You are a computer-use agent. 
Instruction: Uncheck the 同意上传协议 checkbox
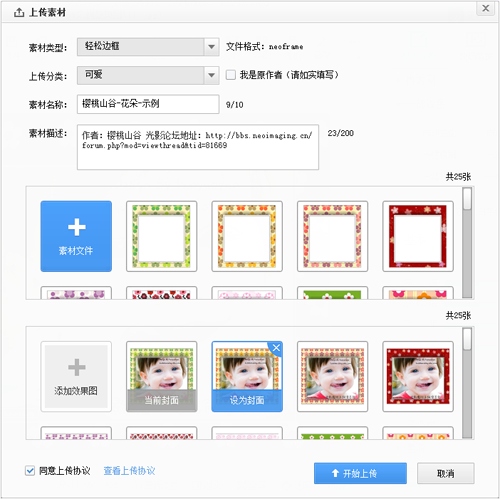coord(30,471)
